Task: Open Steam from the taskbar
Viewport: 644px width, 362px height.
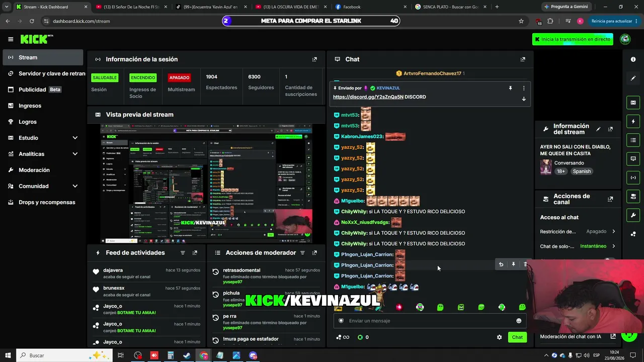Action: click(187, 355)
